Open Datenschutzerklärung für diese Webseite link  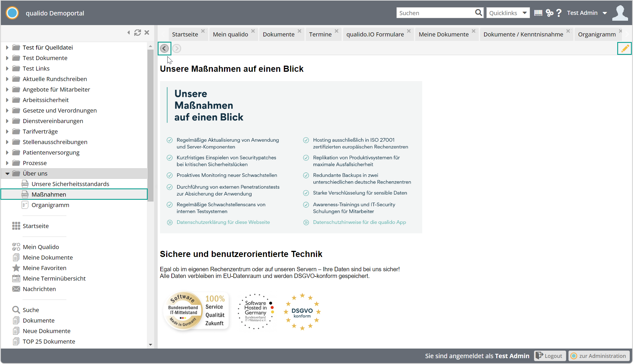coord(223,222)
